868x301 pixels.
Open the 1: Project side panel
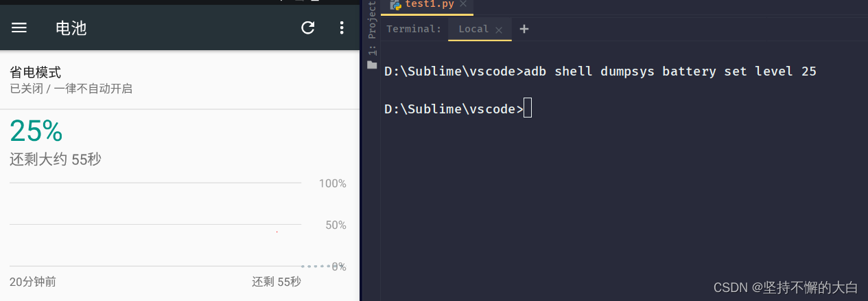372,27
